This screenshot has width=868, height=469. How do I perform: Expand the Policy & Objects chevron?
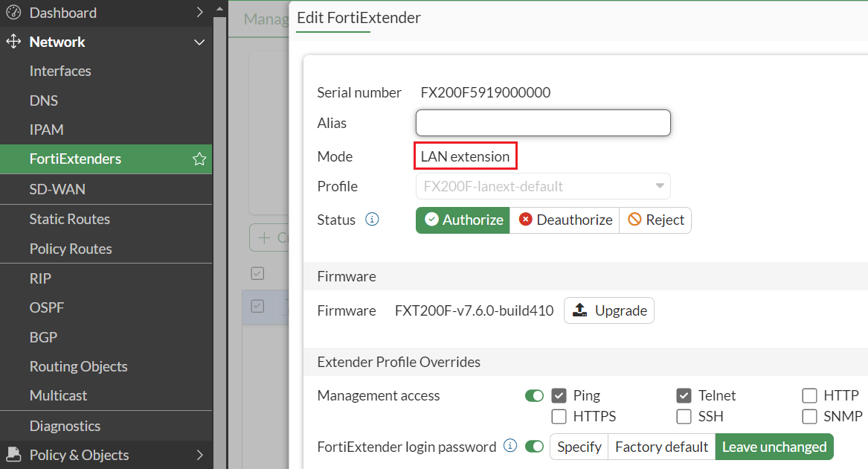pos(199,455)
